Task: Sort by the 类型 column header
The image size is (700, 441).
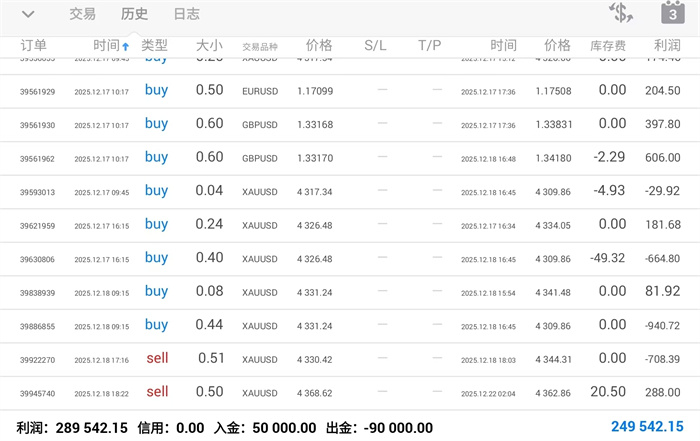Action: click(x=155, y=46)
